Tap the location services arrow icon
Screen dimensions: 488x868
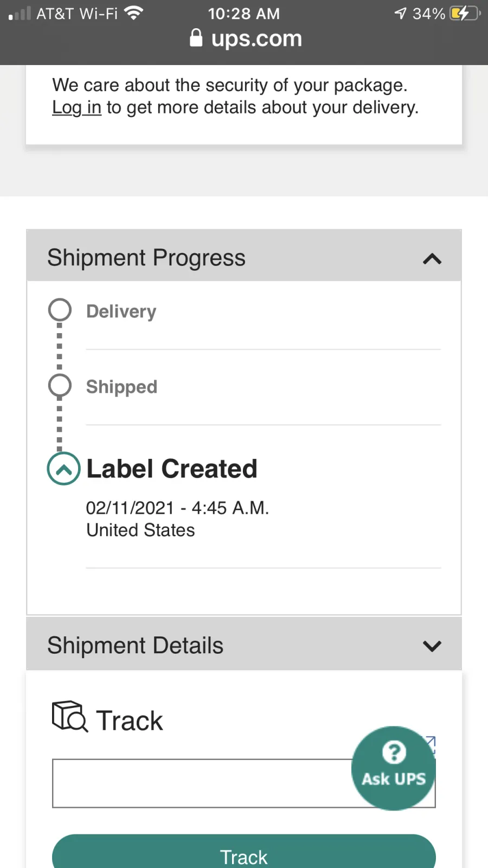(x=400, y=13)
